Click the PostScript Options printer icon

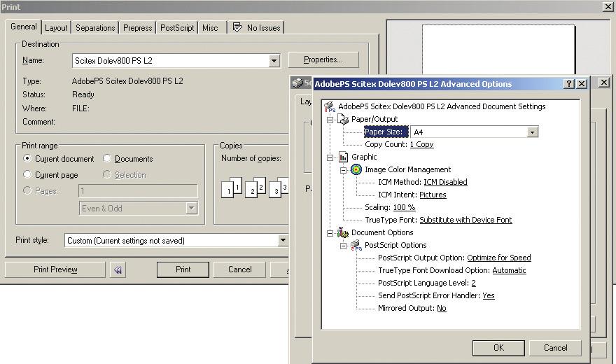pos(356,246)
